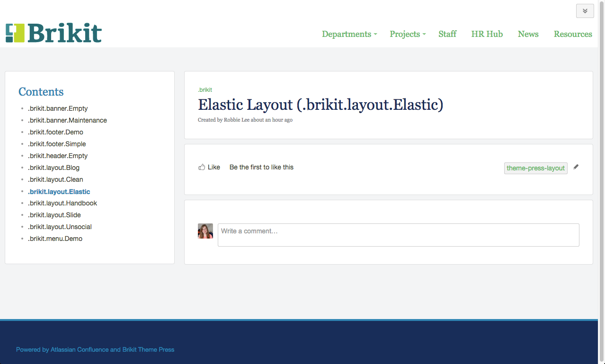Open .brikit.banner.Maintenance in Contents
The width and height of the screenshot is (605, 364).
67,120
